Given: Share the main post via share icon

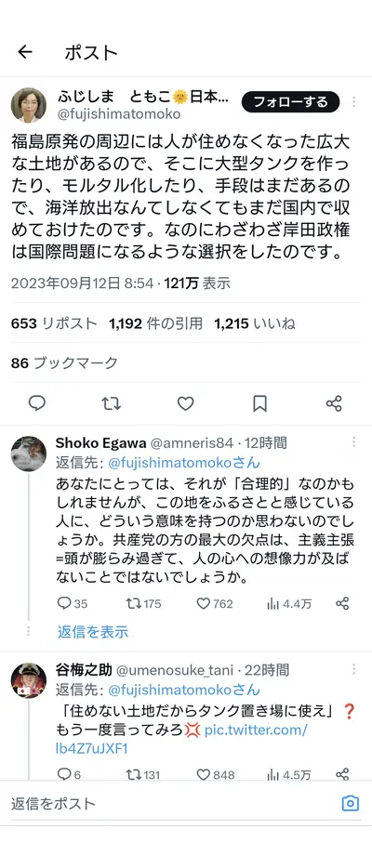Looking at the screenshot, I should tap(334, 403).
